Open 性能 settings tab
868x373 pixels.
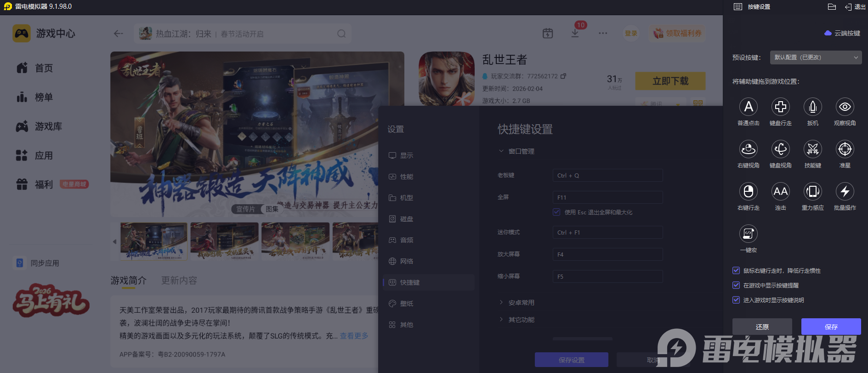tap(429, 177)
